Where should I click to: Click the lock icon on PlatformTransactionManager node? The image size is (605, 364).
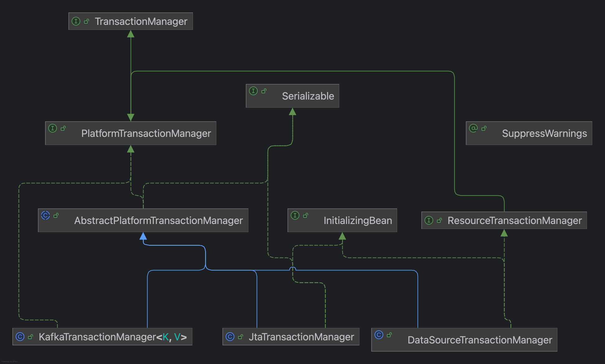tap(63, 128)
